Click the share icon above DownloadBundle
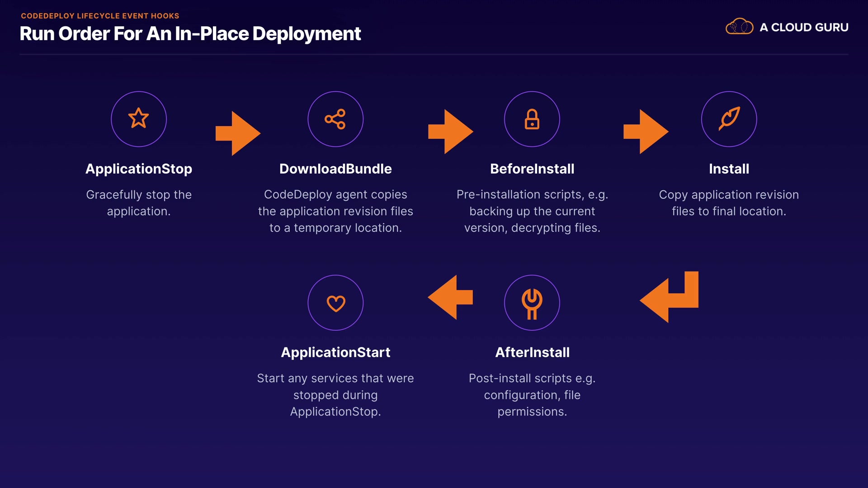 (335, 119)
